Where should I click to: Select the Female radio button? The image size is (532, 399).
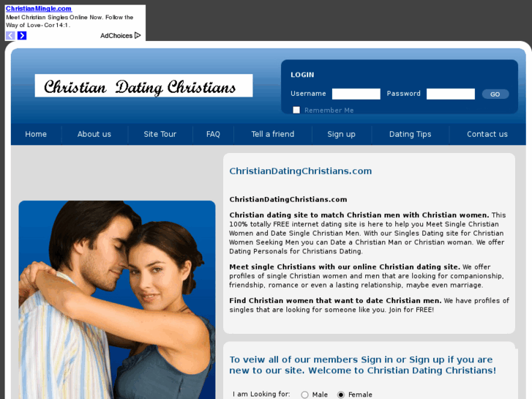(341, 395)
